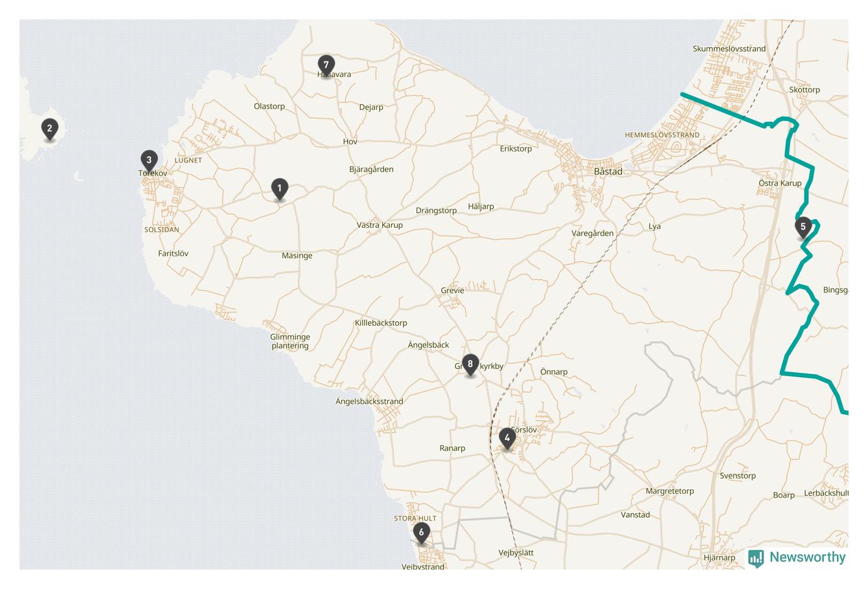Click the Newsworthy logo
This screenshot has height=589, width=868.
click(797, 558)
